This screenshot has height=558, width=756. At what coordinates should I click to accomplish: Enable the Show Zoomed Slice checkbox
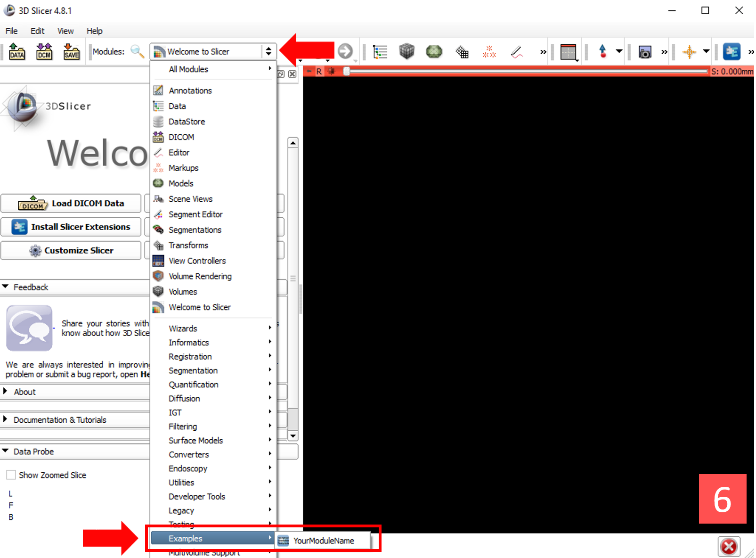pyautogui.click(x=11, y=475)
